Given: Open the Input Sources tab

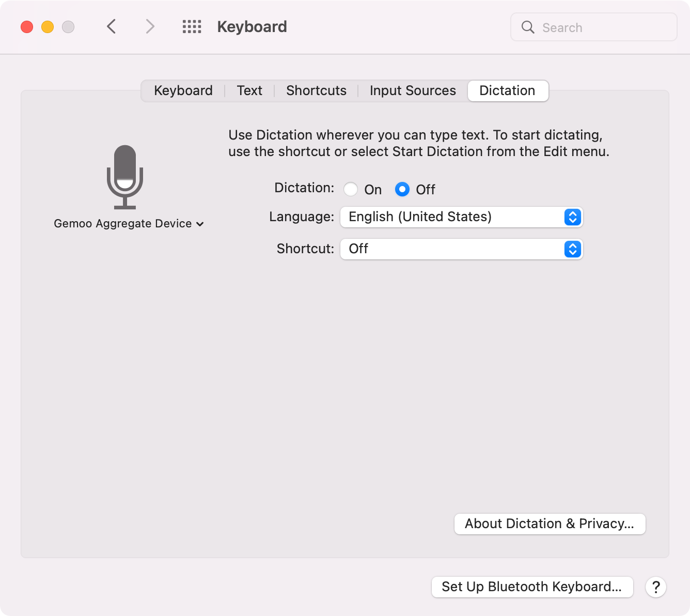Looking at the screenshot, I should tap(412, 90).
